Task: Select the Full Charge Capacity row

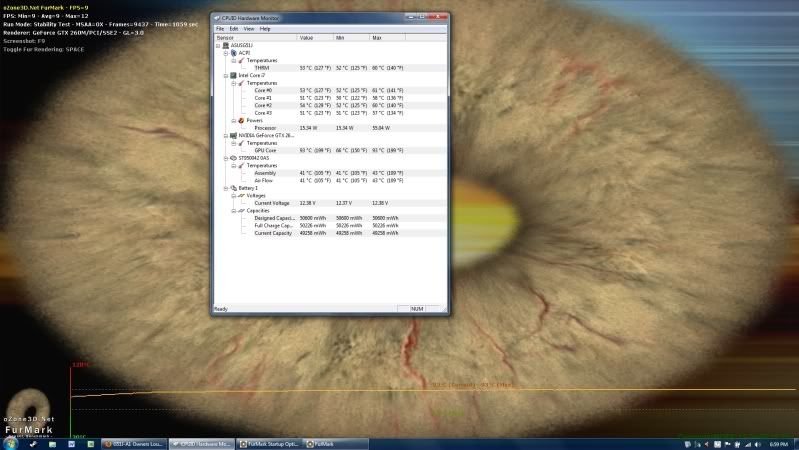Action: (x=330, y=226)
